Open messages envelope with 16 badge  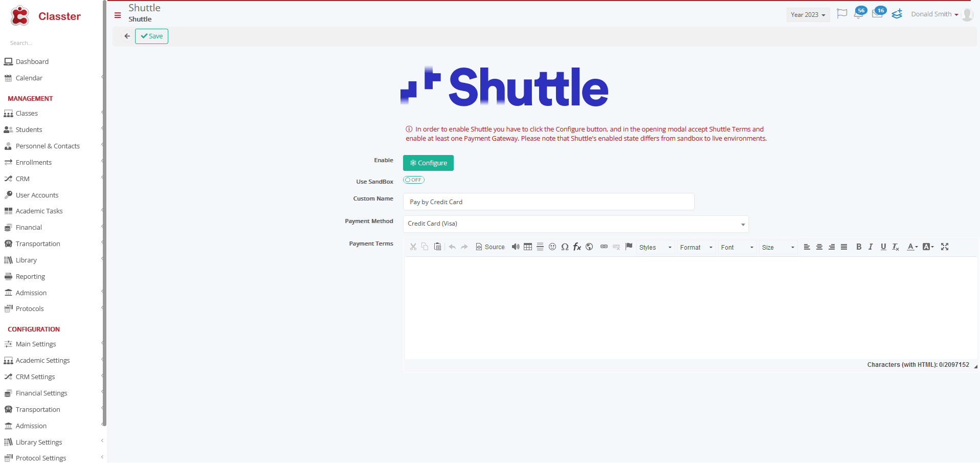point(879,12)
